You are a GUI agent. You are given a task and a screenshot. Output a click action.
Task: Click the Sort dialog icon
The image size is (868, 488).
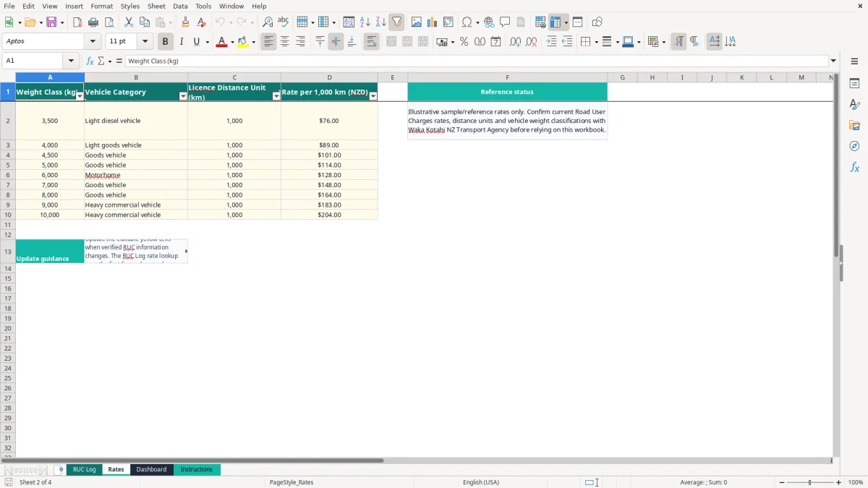coord(349,22)
